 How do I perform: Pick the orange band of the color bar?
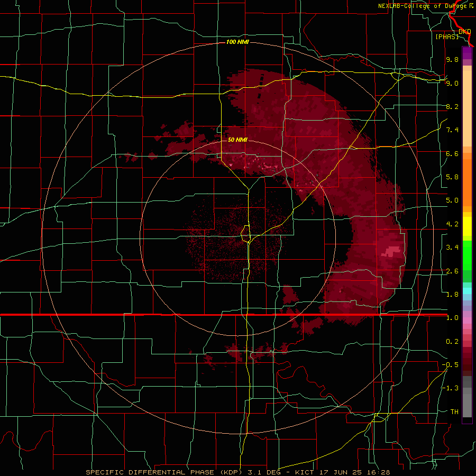(467, 184)
